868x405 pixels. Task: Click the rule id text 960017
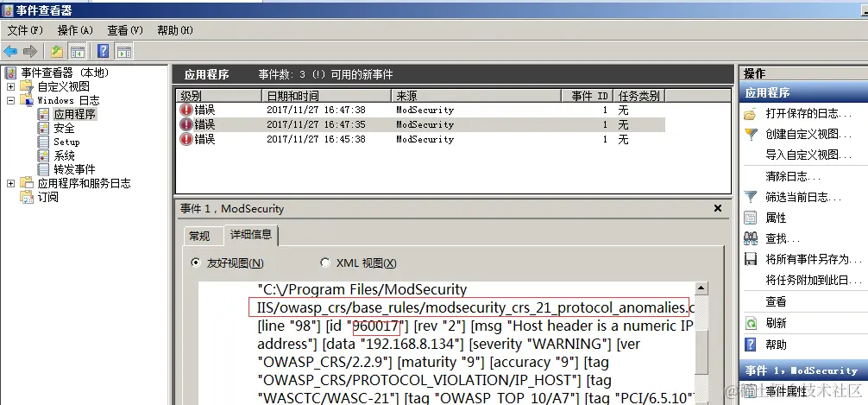[376, 326]
